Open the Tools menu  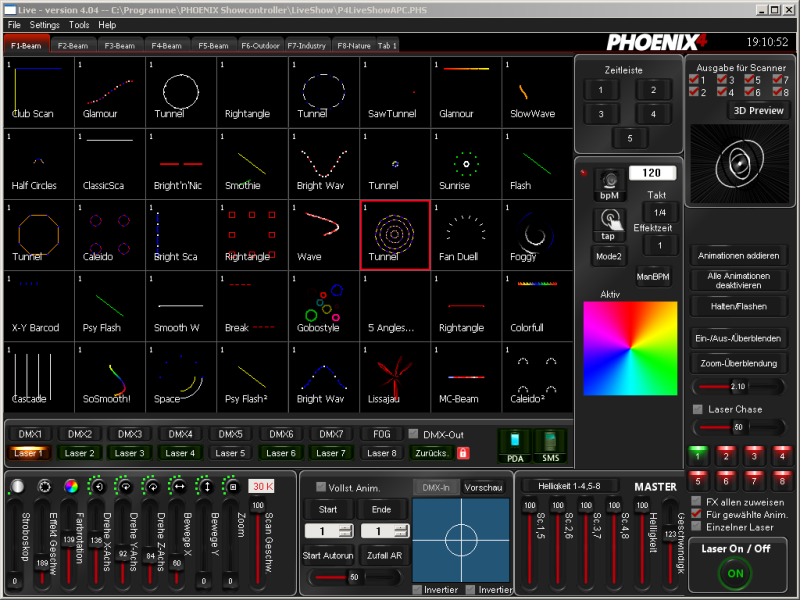(x=79, y=24)
